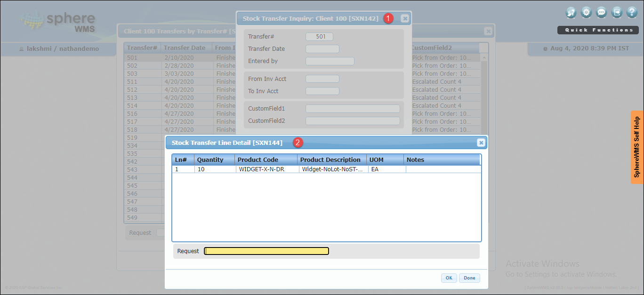Click the Transfer# field showing 501

[319, 37]
